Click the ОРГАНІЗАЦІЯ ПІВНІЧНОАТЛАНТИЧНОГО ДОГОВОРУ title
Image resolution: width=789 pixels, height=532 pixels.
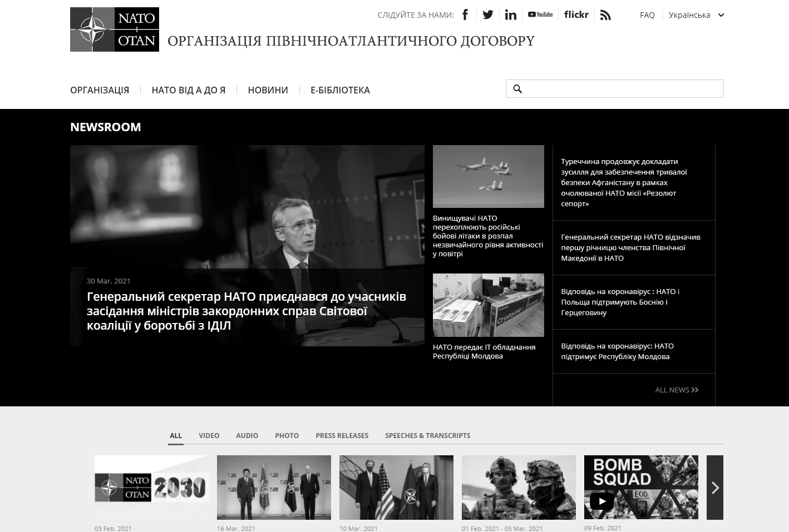coord(351,41)
